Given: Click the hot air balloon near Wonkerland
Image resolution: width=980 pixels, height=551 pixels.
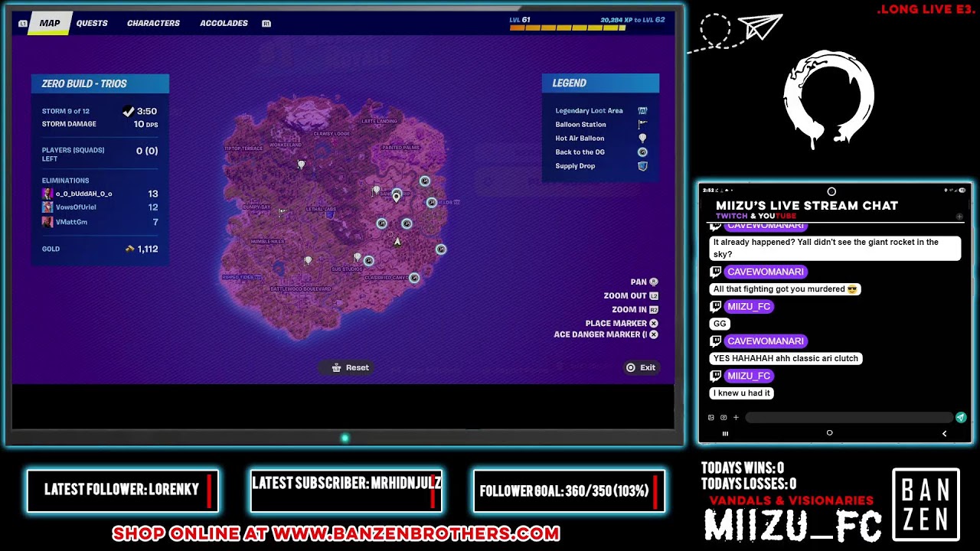Looking at the screenshot, I should (302, 165).
